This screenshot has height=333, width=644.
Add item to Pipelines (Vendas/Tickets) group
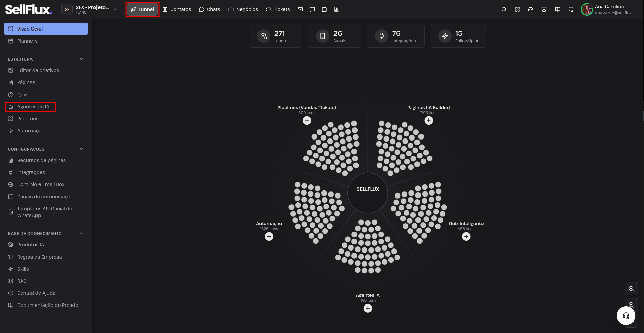tap(307, 120)
